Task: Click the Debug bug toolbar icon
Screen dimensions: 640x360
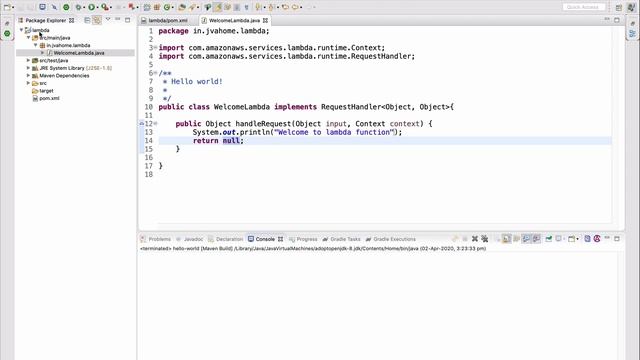Action: tap(78, 7)
